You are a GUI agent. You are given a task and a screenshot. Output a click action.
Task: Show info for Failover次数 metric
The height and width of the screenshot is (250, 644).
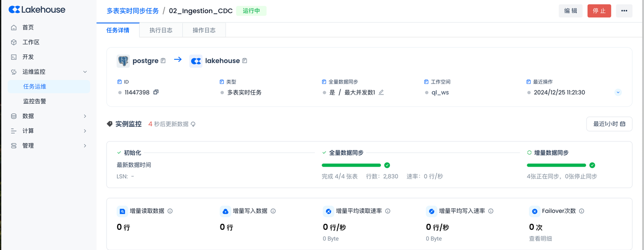coord(582,211)
